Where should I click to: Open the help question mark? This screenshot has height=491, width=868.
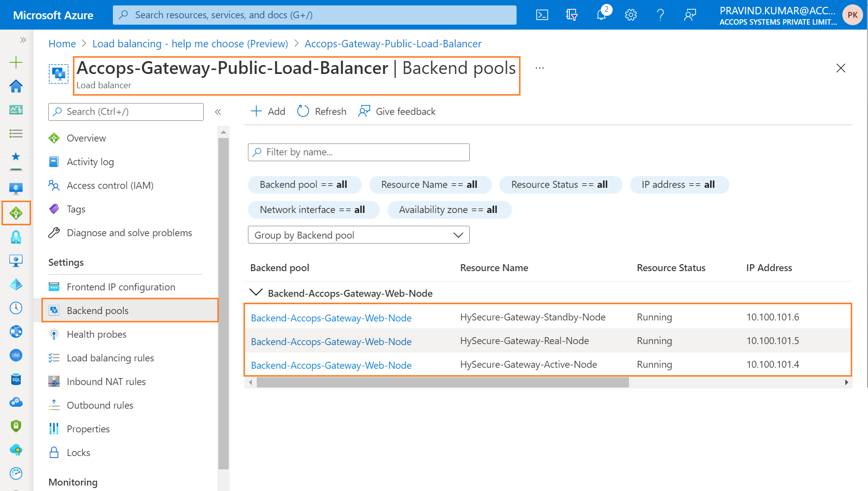660,15
